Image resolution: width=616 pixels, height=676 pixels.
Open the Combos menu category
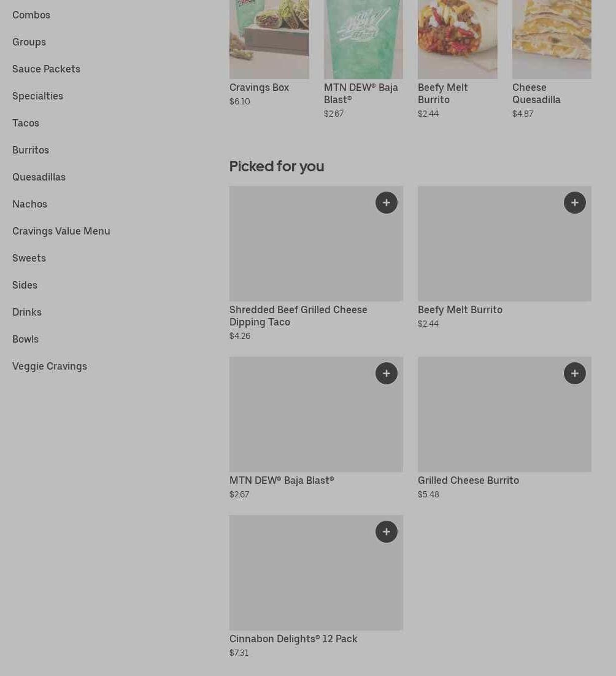(x=31, y=15)
